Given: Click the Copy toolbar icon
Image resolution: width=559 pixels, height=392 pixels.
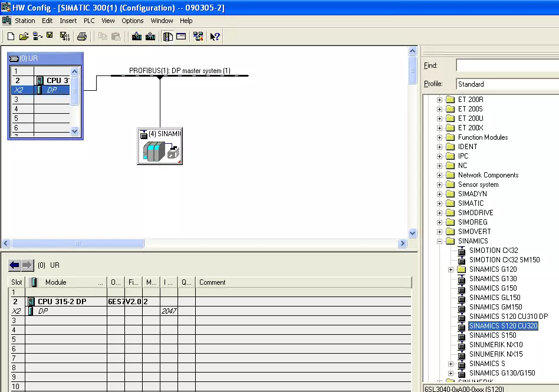Looking at the screenshot, I should [x=103, y=37].
